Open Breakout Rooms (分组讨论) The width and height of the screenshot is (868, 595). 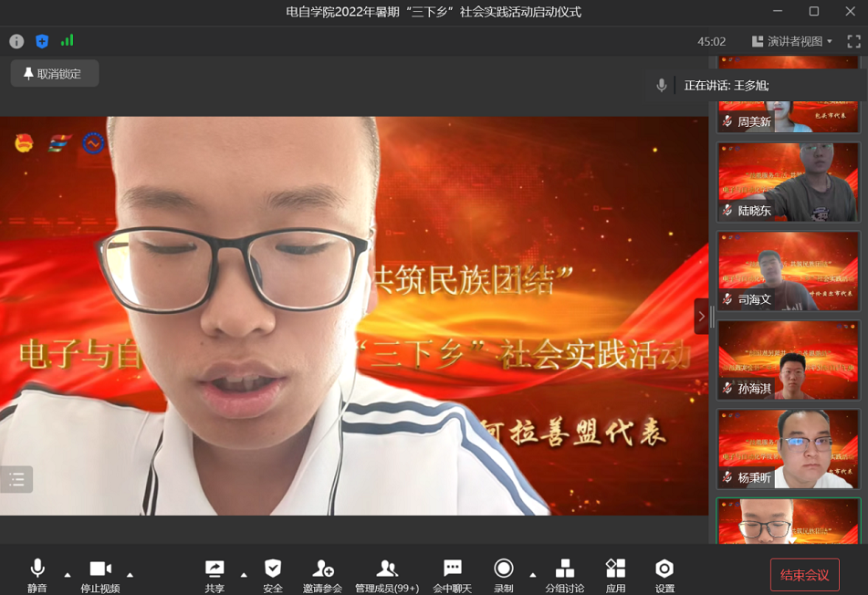[x=564, y=575]
